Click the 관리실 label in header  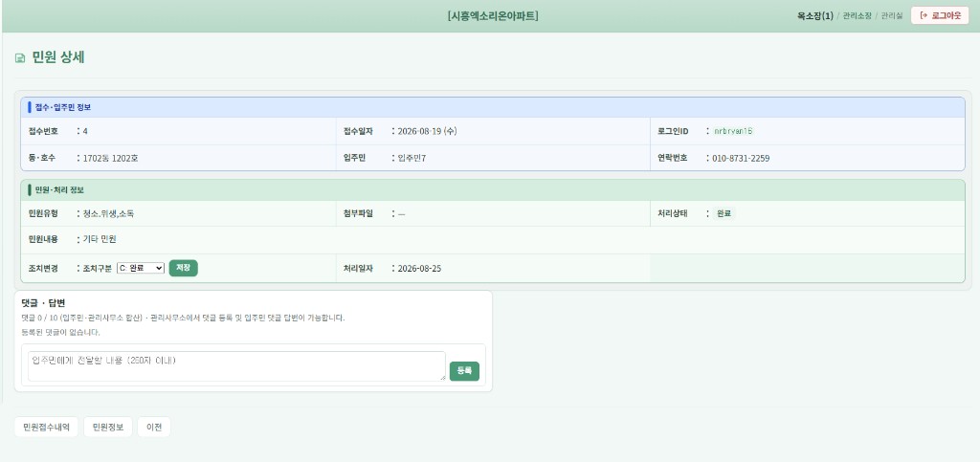[892, 16]
